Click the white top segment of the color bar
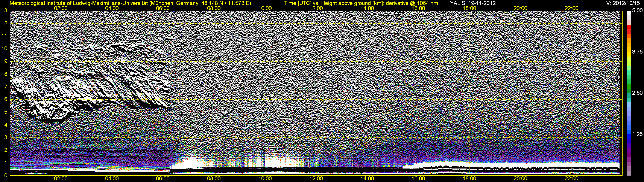Image resolution: width=644 pixels, height=182 pixels. click(629, 13)
